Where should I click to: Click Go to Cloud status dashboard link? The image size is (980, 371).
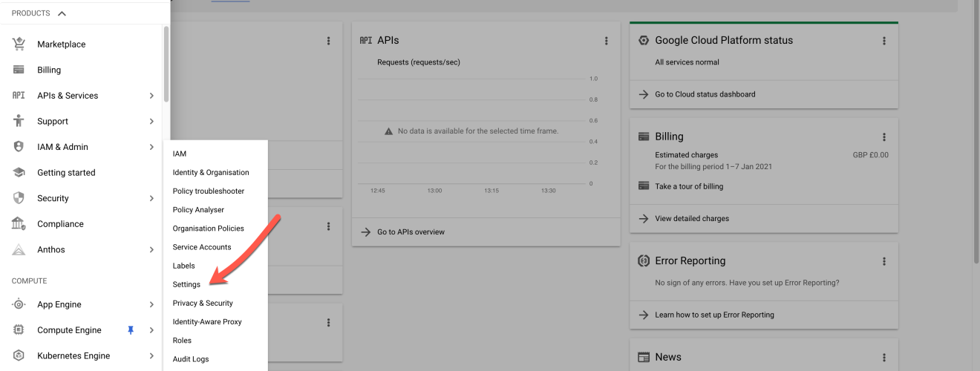coord(705,94)
